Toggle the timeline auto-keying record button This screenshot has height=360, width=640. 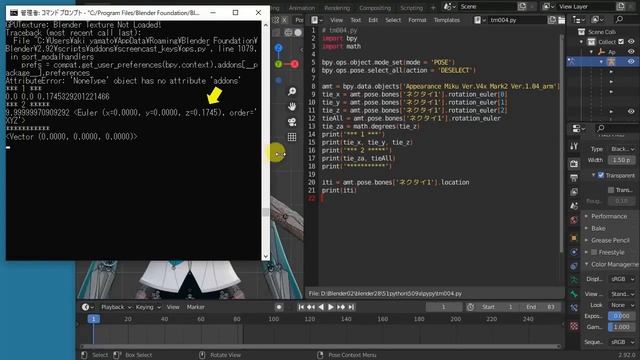click(x=279, y=307)
